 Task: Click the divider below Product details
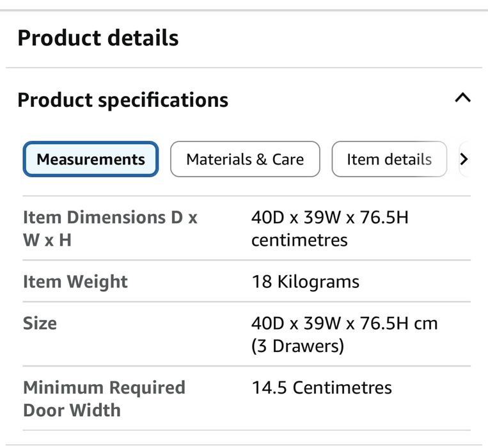pos(244,67)
